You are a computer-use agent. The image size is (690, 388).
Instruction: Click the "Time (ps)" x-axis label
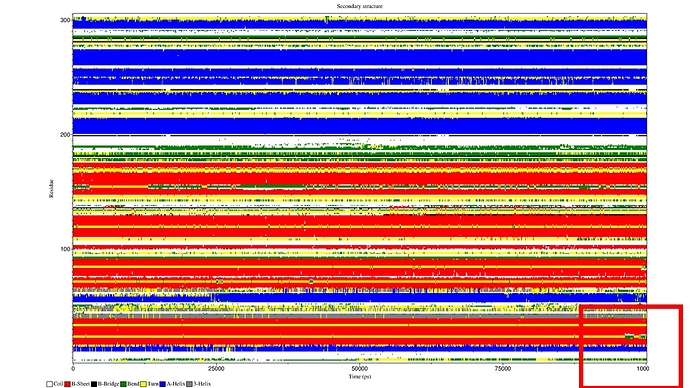pyautogui.click(x=360, y=377)
